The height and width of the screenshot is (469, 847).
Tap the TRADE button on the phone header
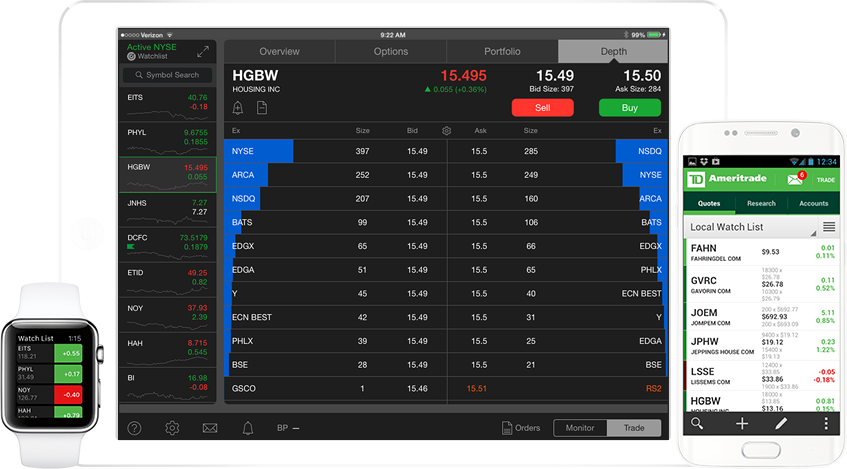coord(825,180)
